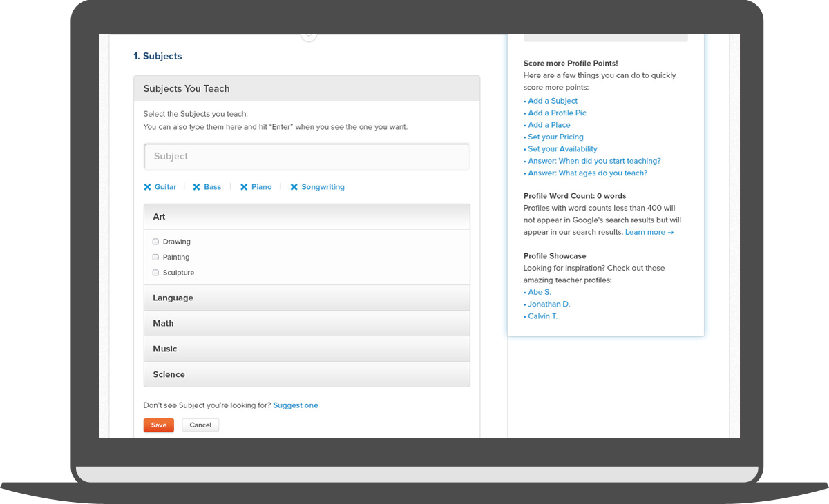Check the Drawing checkbox

click(155, 242)
